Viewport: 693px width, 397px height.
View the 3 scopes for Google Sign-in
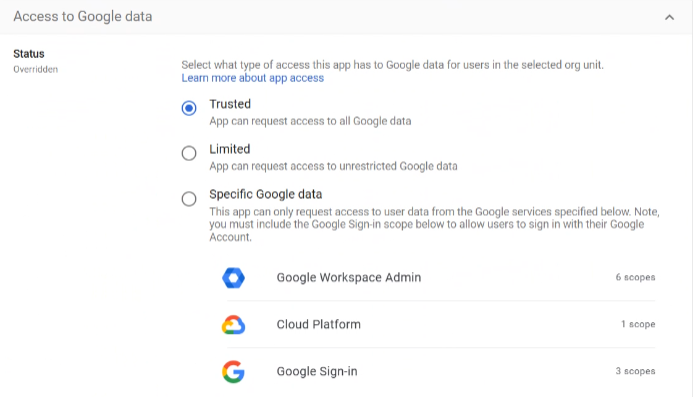coord(635,371)
